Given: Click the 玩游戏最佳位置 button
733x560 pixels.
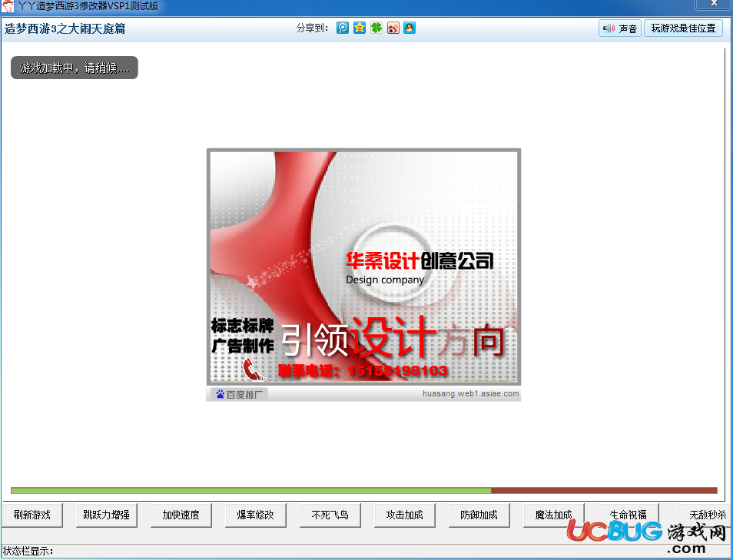Looking at the screenshot, I should click(684, 28).
